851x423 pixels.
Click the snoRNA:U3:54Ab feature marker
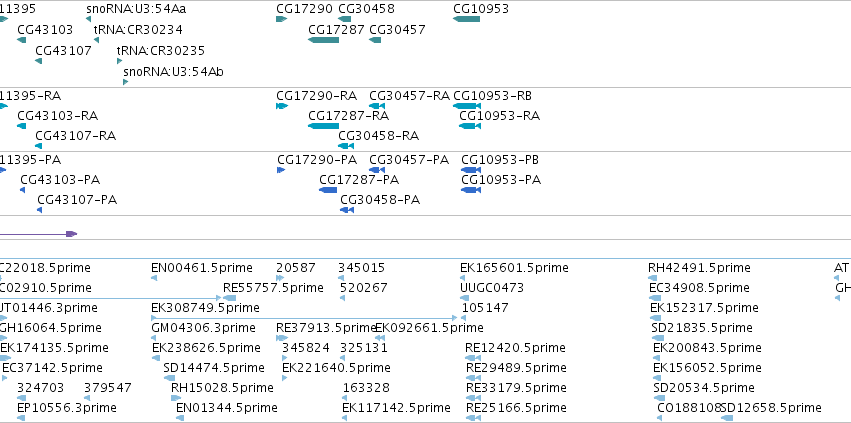(x=125, y=83)
